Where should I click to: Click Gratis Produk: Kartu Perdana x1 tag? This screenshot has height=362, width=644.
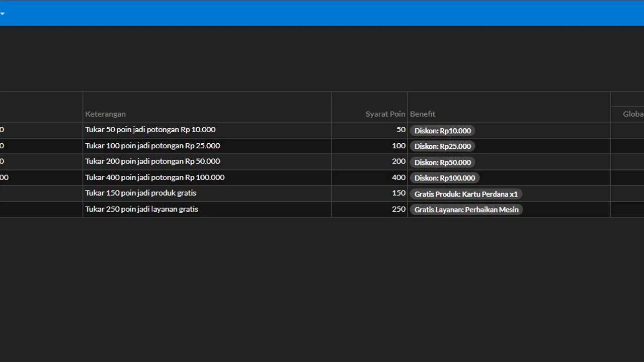tap(466, 194)
